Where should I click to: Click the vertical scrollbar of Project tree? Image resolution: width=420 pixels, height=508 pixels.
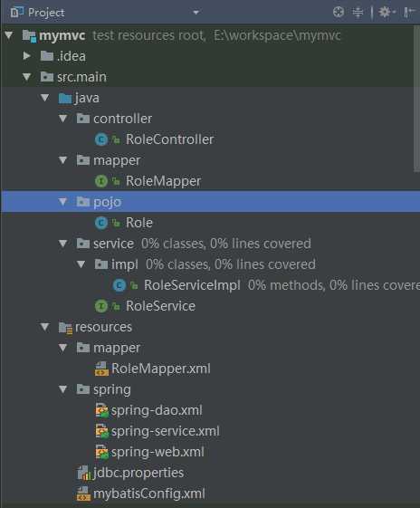coord(416,99)
